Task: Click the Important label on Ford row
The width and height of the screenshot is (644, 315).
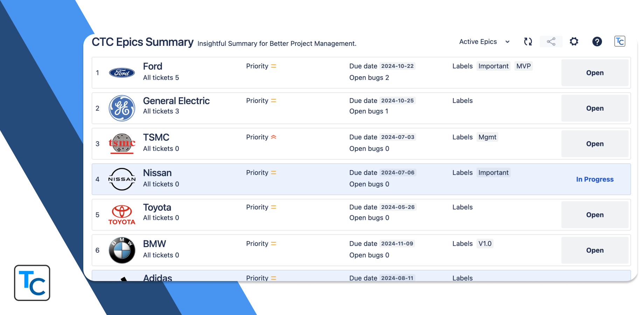Action: tap(493, 66)
